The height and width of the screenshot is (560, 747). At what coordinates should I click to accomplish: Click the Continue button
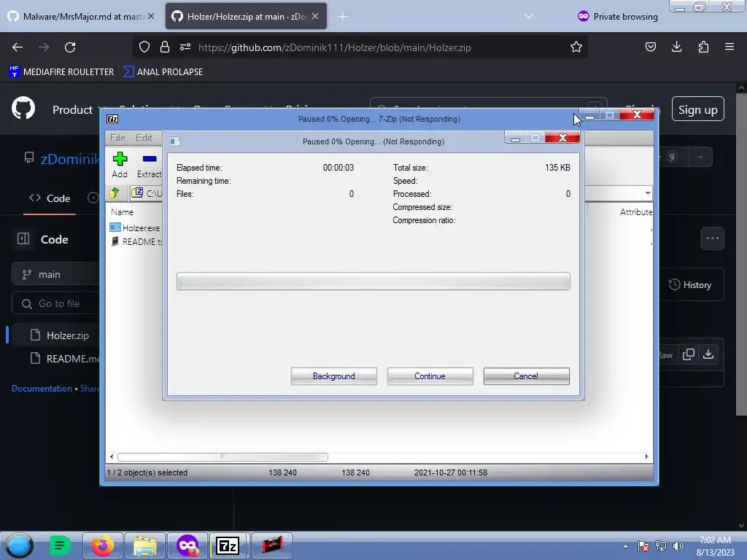click(430, 376)
